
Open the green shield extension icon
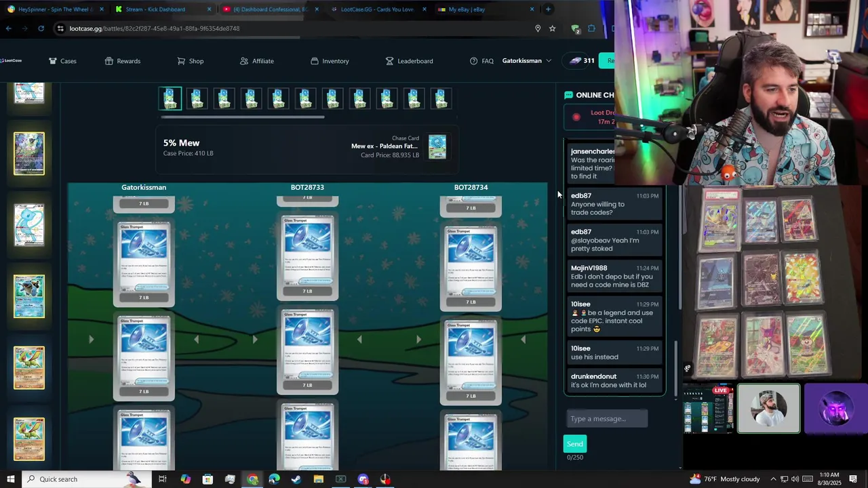pyautogui.click(x=576, y=28)
